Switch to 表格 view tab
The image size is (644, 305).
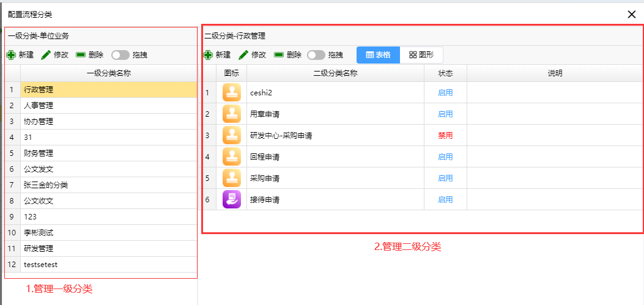tap(378, 54)
